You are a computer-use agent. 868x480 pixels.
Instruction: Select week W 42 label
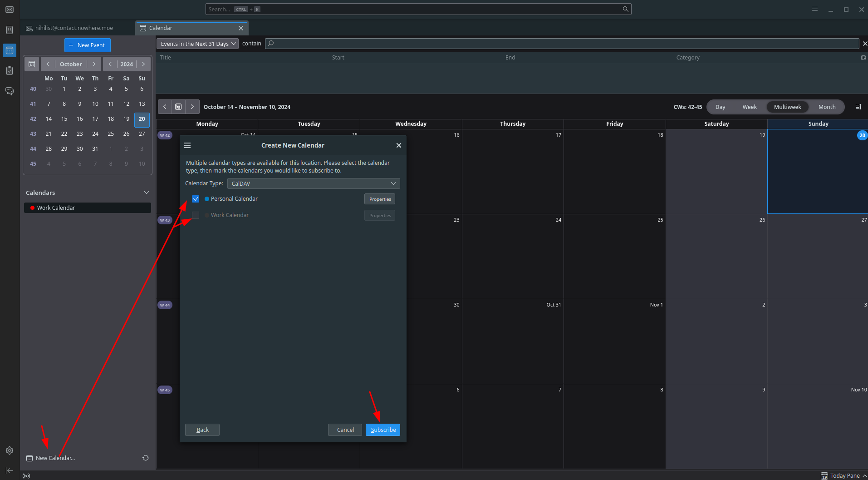(x=165, y=135)
